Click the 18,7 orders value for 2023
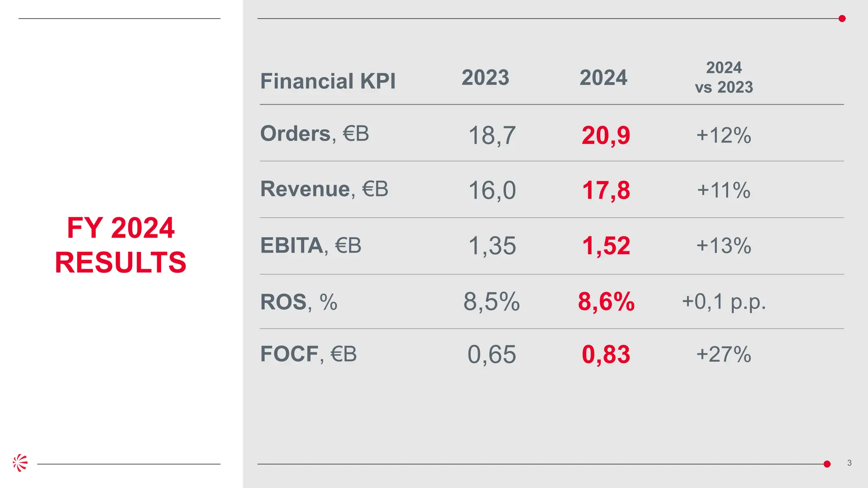The image size is (868, 488). 492,136
